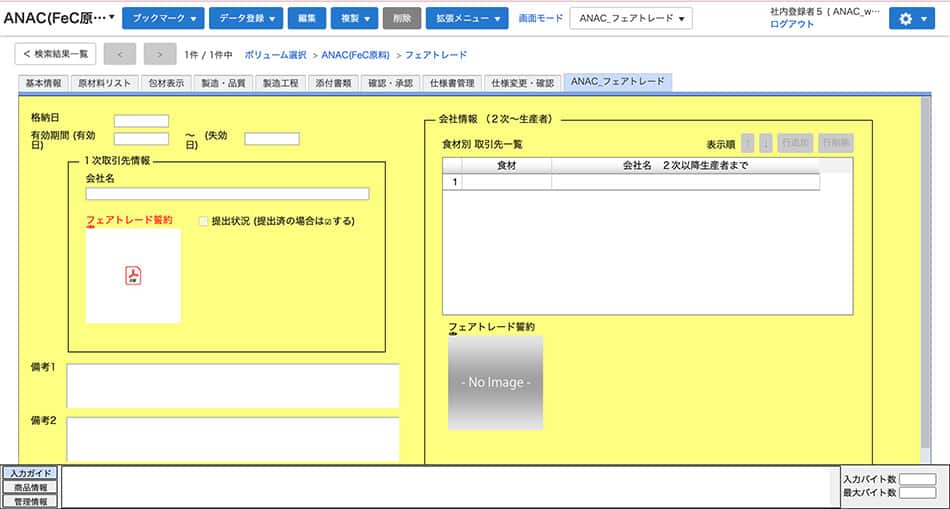The height and width of the screenshot is (509, 950).
Task: Return to 検索結果一覧 list
Action: [56, 54]
